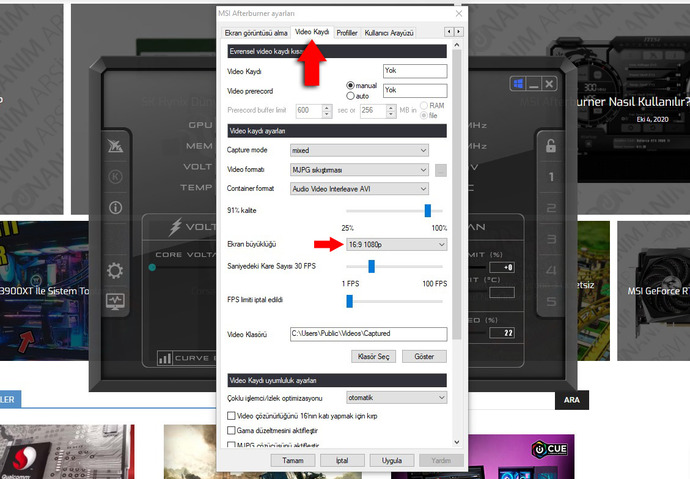This screenshot has height=479, width=690.
Task: Open the hardware monitor icon in Afterburner sidebar
Action: click(115, 302)
